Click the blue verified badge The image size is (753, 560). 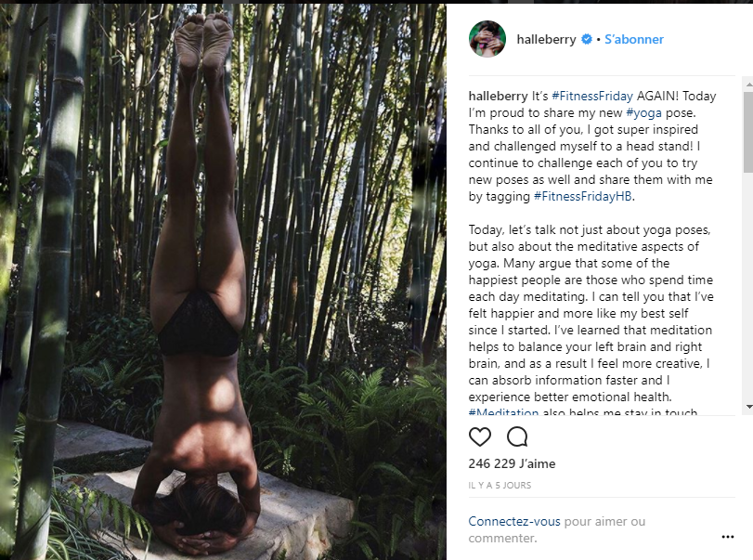point(587,40)
